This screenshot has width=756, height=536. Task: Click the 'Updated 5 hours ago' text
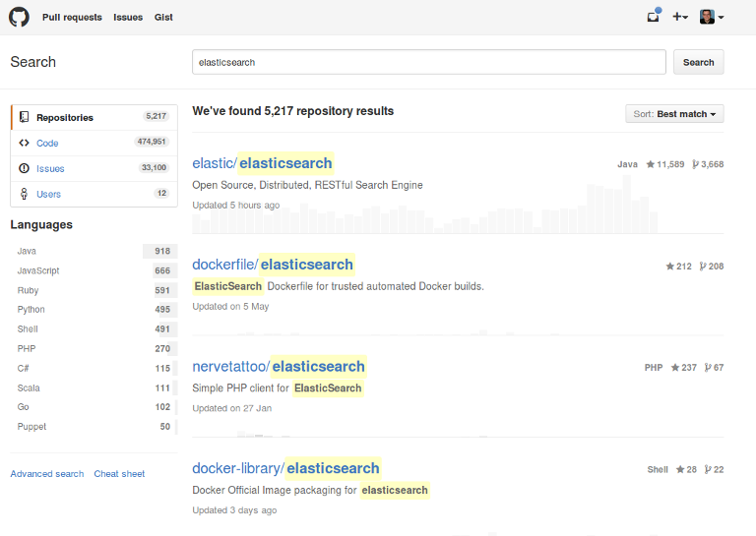(236, 206)
